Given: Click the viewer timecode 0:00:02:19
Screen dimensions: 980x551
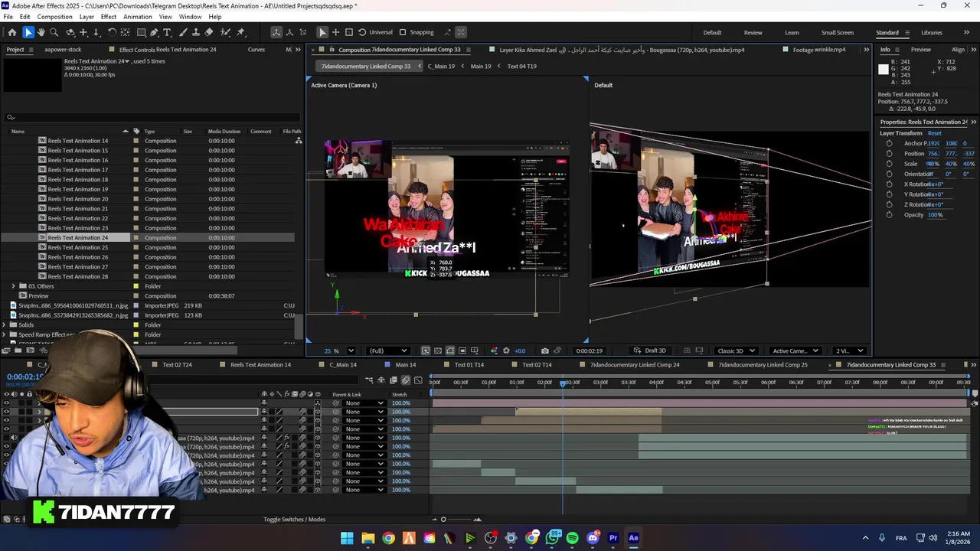Looking at the screenshot, I should 589,350.
